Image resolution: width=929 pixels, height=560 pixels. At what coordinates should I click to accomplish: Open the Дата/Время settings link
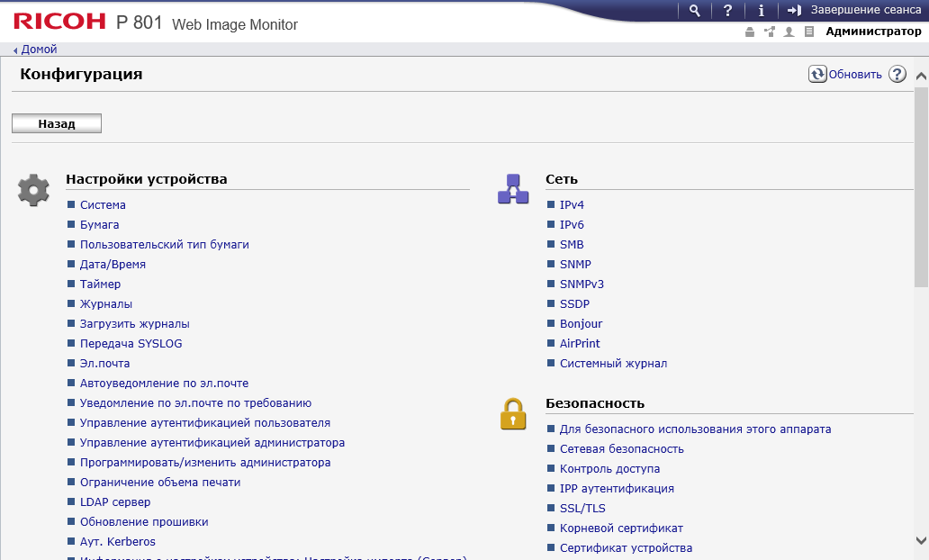point(113,265)
